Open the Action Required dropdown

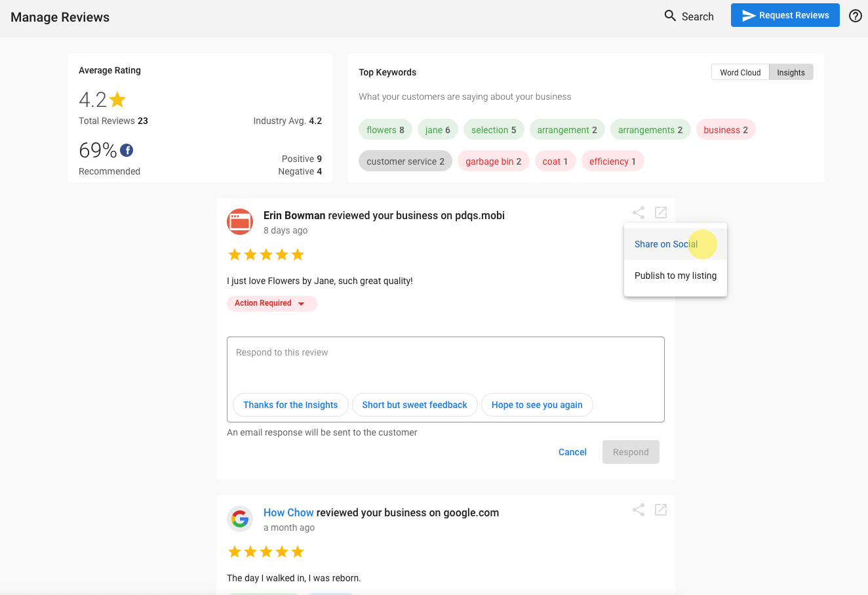pos(271,303)
